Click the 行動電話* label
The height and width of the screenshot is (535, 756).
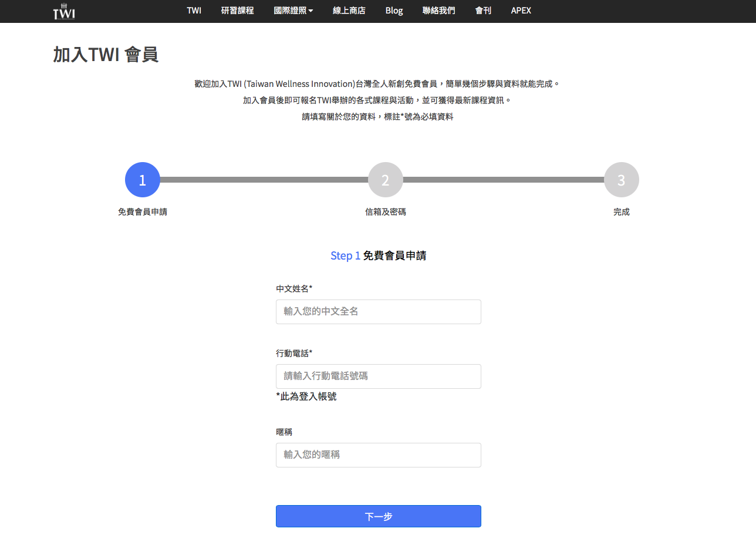(x=294, y=353)
